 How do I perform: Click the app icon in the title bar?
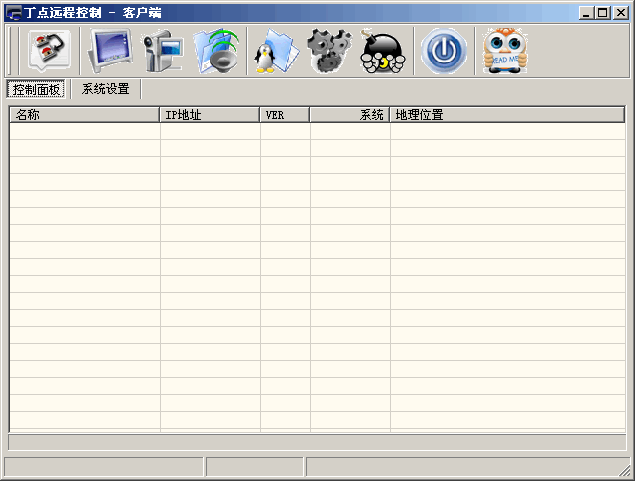point(13,13)
